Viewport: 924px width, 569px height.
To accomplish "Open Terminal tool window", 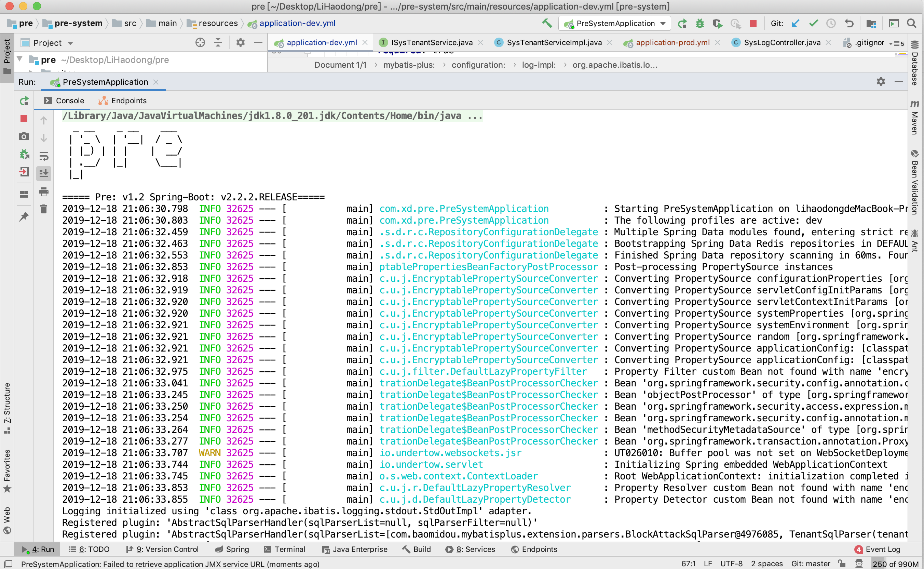I will 285,549.
